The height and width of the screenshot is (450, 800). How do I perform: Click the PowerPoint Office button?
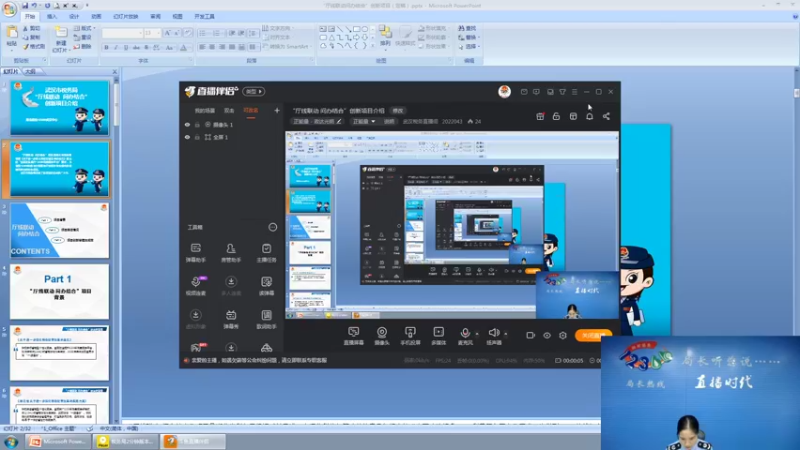[x=9, y=9]
